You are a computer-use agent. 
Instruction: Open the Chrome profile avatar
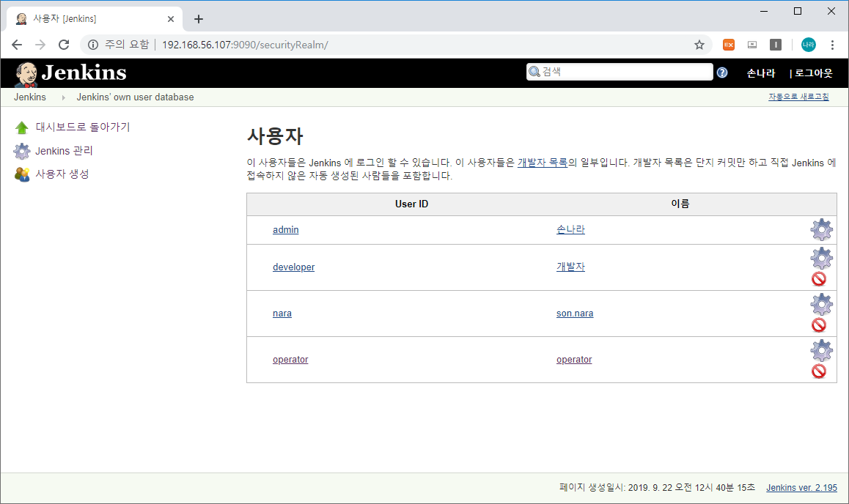809,45
